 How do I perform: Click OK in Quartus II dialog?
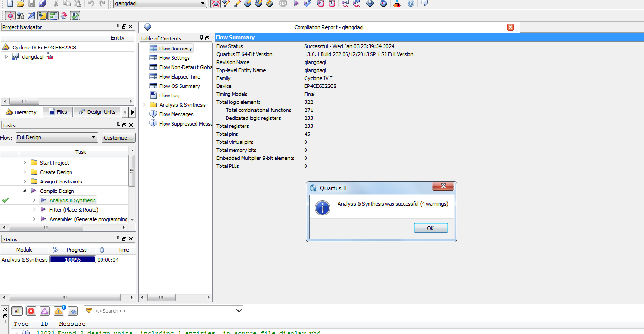tap(431, 228)
